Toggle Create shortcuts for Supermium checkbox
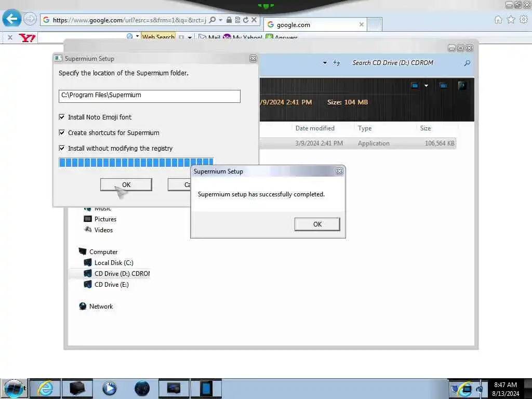This screenshot has width=532, height=399. [62, 132]
